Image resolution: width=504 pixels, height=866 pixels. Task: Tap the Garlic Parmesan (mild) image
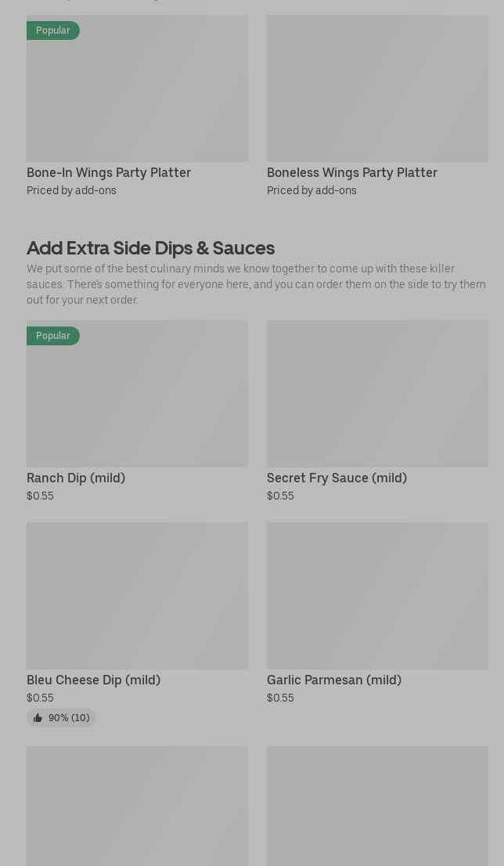tap(377, 596)
